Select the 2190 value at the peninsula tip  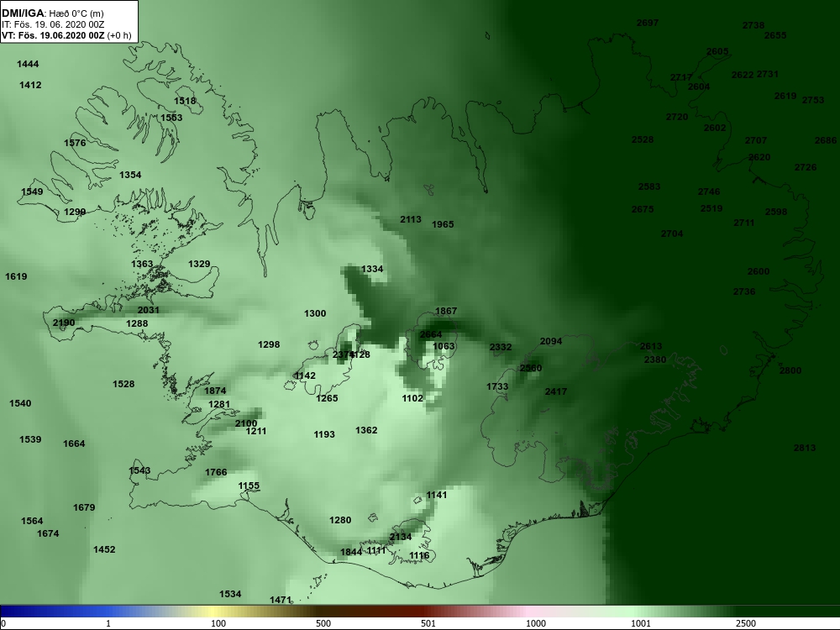(64, 323)
